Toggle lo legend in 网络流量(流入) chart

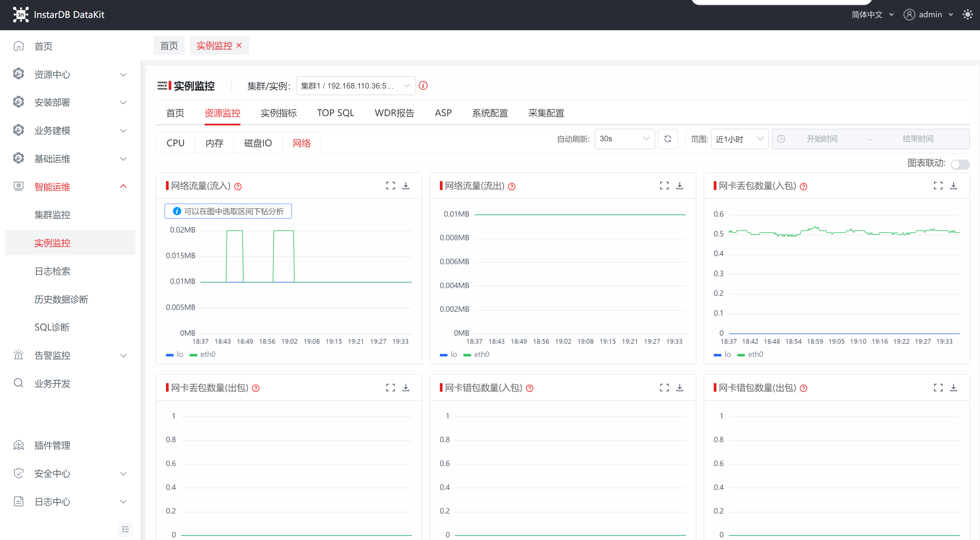[x=175, y=354]
